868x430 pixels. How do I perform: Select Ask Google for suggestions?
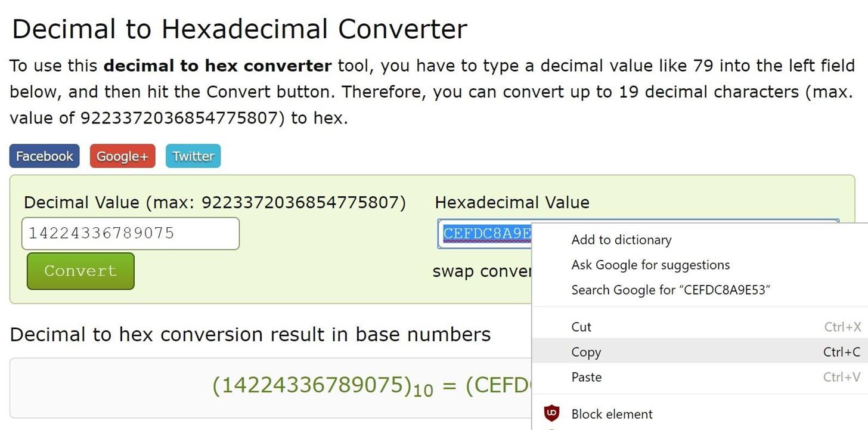pos(650,265)
